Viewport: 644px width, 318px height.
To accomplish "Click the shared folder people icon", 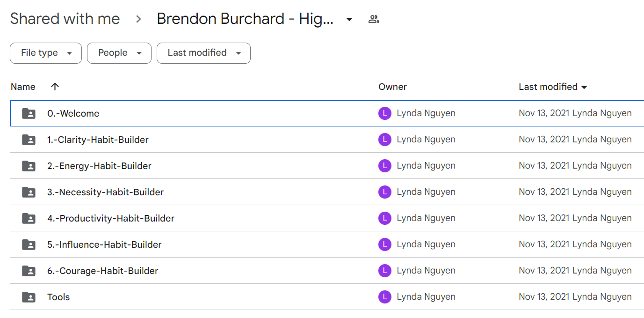I will [x=374, y=19].
